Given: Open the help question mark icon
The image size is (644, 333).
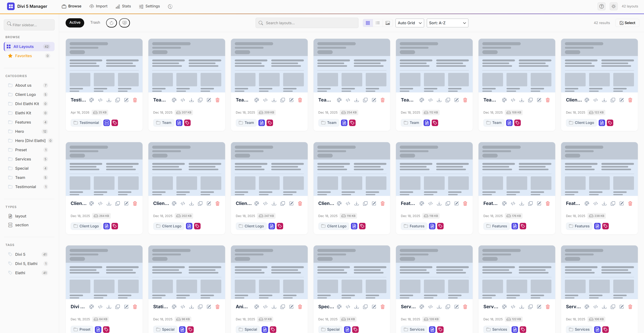Looking at the screenshot, I should [x=602, y=6].
